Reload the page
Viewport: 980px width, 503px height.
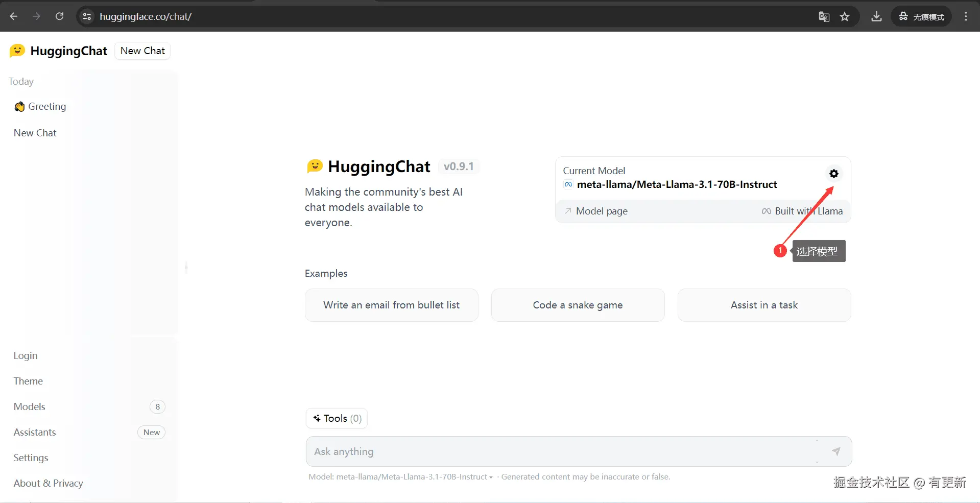click(x=59, y=16)
